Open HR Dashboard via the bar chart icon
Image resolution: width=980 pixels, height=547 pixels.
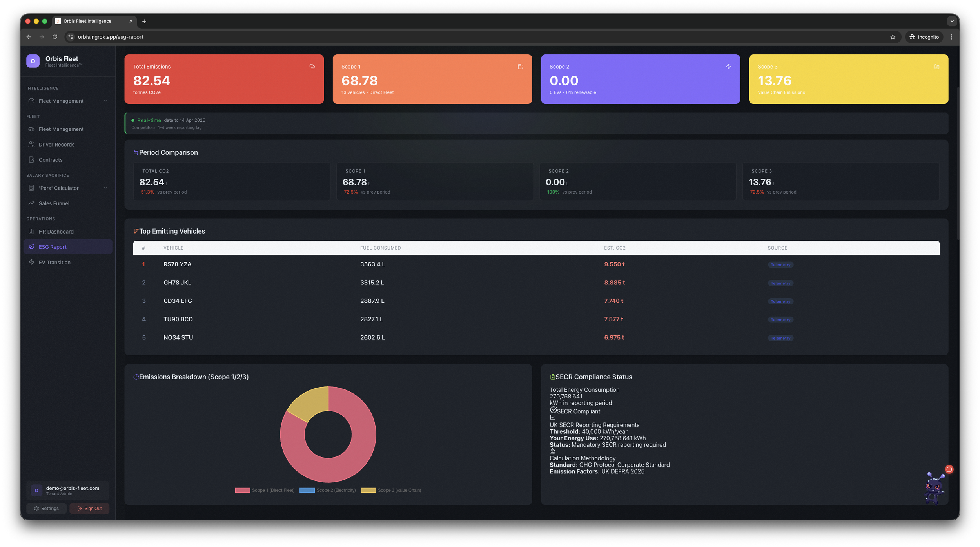point(32,231)
